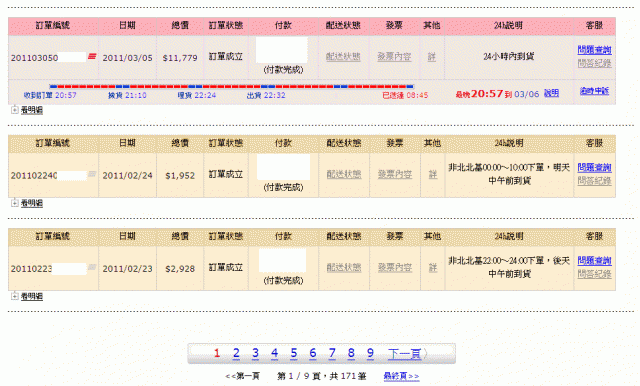Click 下一頁 next page link
The height and width of the screenshot is (386, 640).
(x=404, y=354)
